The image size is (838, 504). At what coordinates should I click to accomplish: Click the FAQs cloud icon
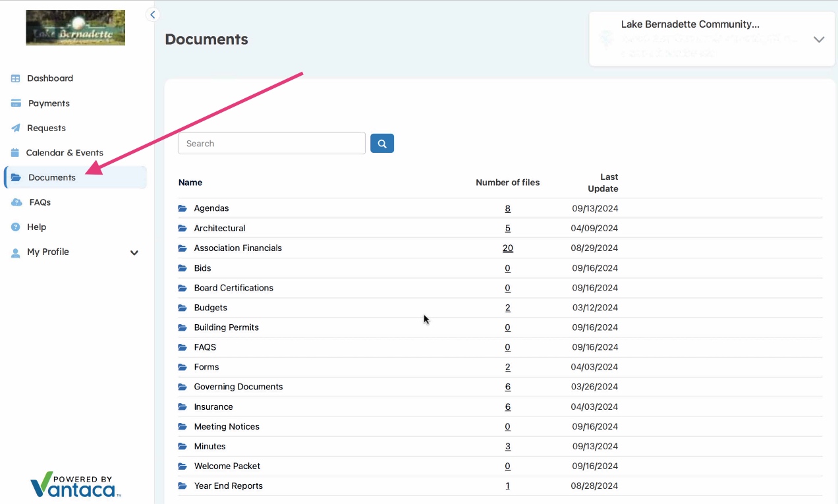coord(16,202)
